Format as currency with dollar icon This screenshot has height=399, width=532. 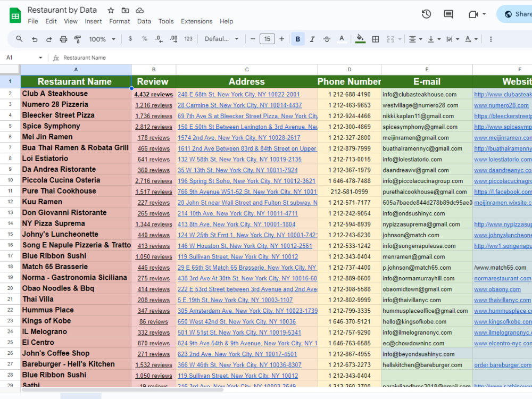click(130, 39)
